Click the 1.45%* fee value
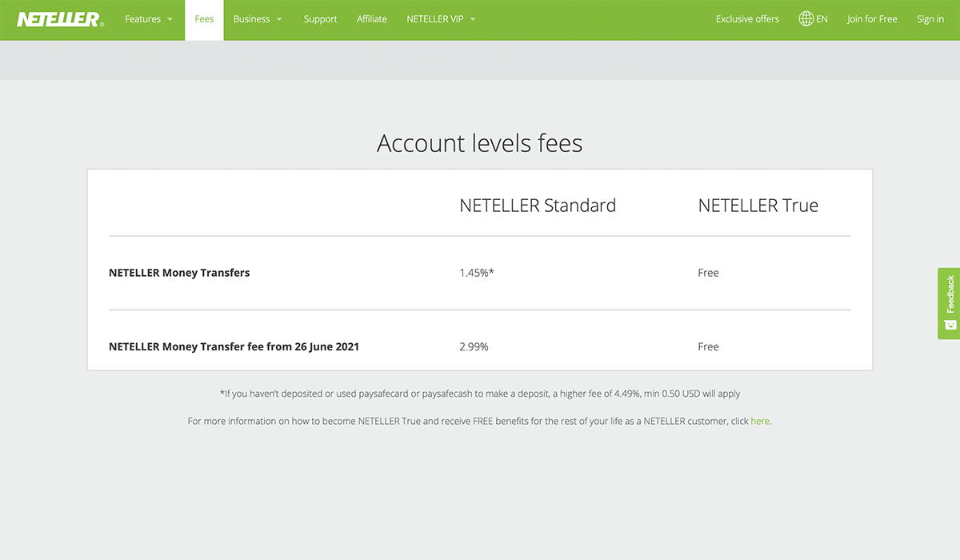The width and height of the screenshot is (960, 560). 477,273
